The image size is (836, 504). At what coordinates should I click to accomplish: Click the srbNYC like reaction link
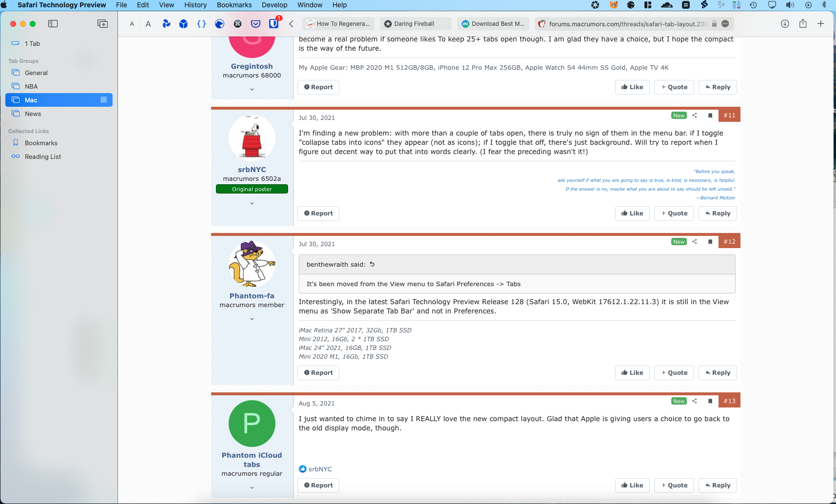(320, 469)
